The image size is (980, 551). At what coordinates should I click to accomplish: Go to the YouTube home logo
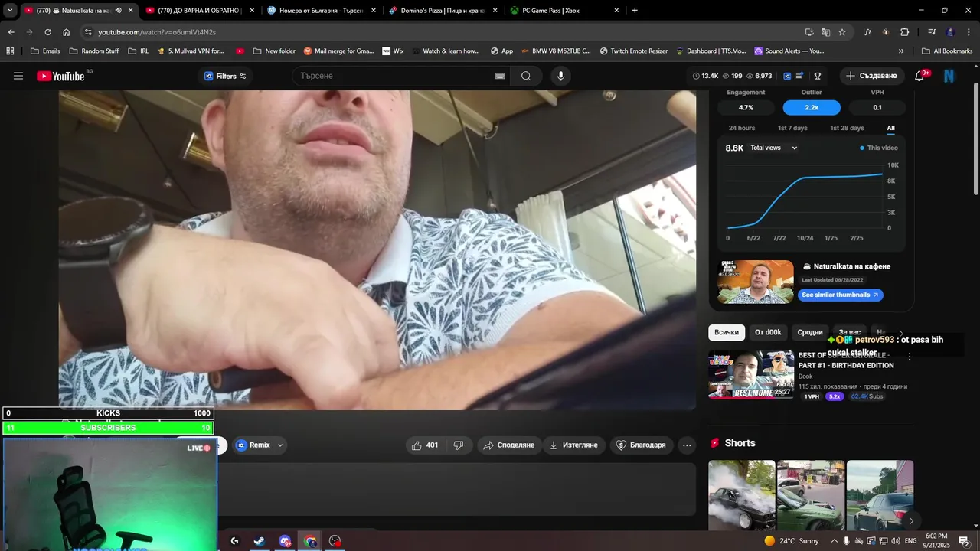coord(60,76)
